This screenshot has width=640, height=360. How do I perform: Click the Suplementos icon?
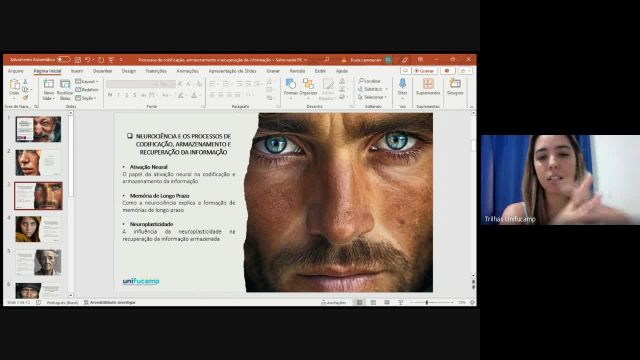pos(428,84)
